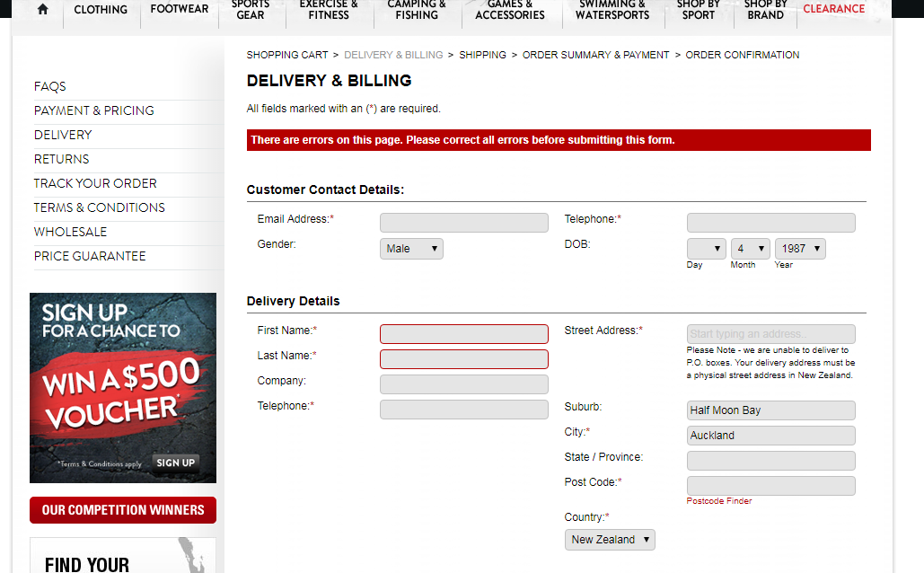Open Track Your Order page

95,183
